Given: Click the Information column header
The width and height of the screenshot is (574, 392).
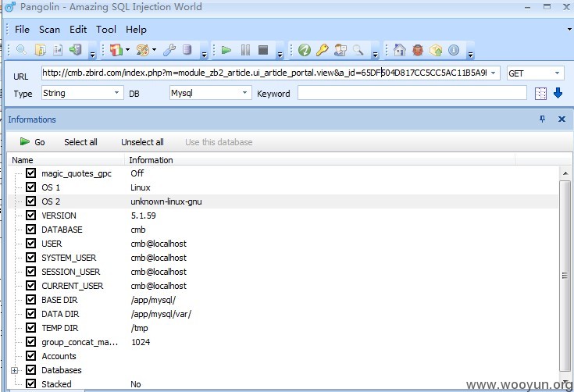Looking at the screenshot, I should (320, 160).
